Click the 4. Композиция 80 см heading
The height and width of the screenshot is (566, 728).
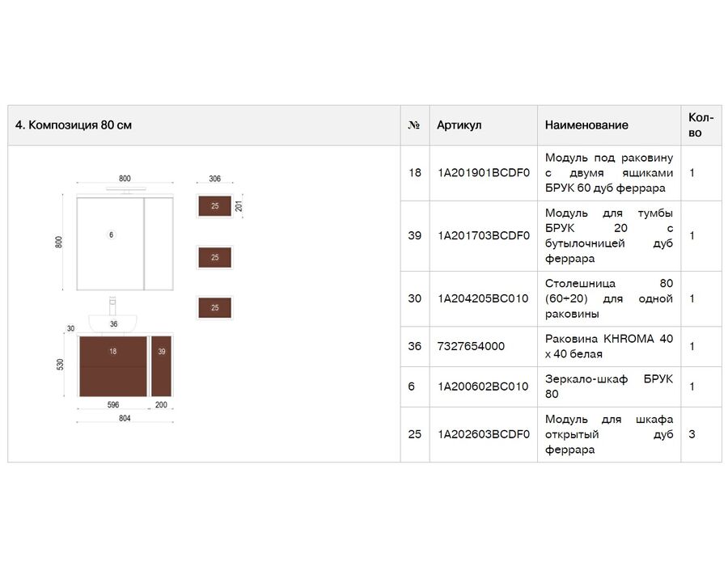74,125
